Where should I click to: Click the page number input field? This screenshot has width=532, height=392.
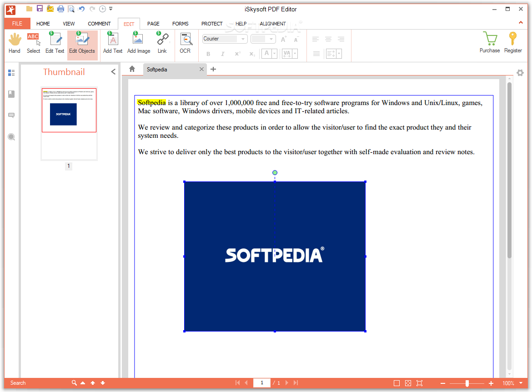click(x=262, y=383)
